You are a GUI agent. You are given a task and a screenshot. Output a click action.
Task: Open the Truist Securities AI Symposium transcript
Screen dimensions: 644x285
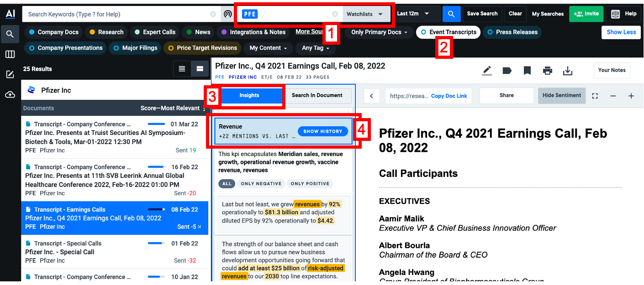[115, 137]
